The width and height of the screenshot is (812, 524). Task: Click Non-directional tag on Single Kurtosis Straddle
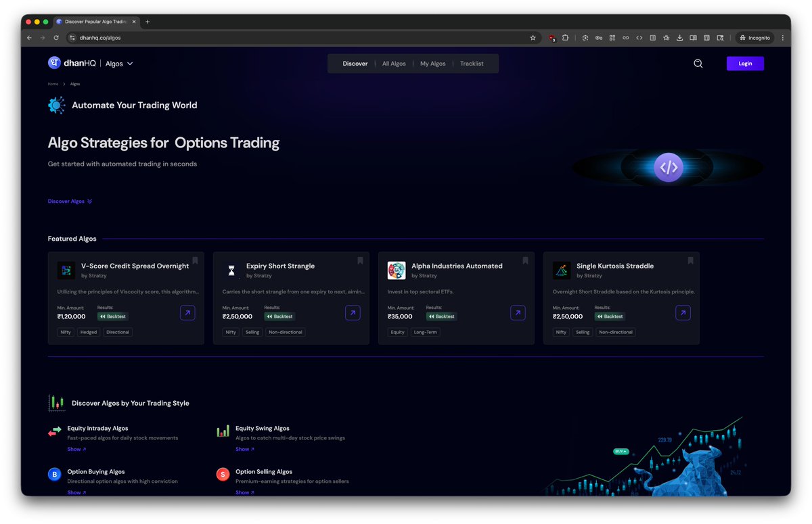(616, 332)
